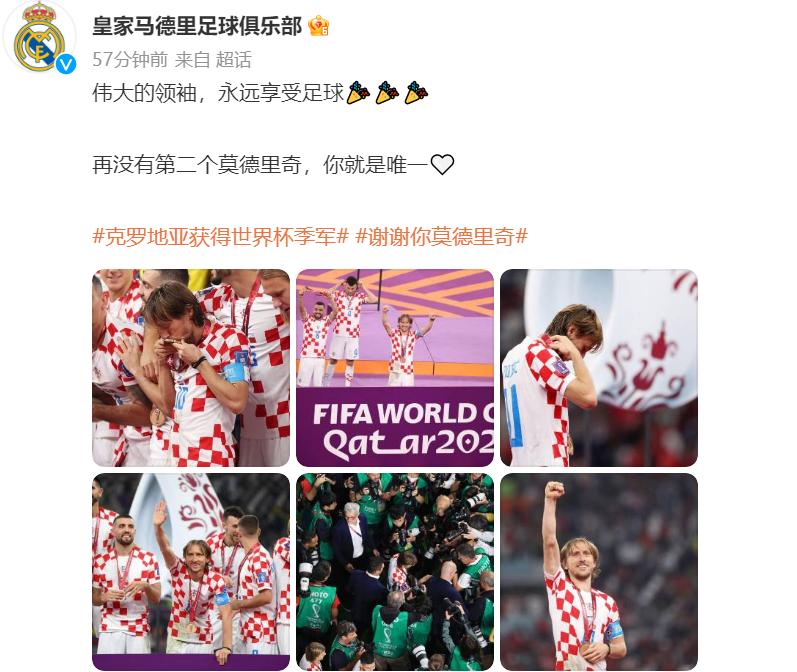Image resolution: width=797 pixels, height=672 pixels.
Task: Open the Real Madrid crest avatar
Action: 39,38
